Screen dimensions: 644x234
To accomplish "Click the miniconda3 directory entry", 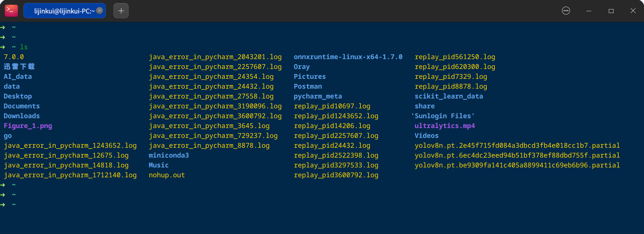I will tap(169, 155).
